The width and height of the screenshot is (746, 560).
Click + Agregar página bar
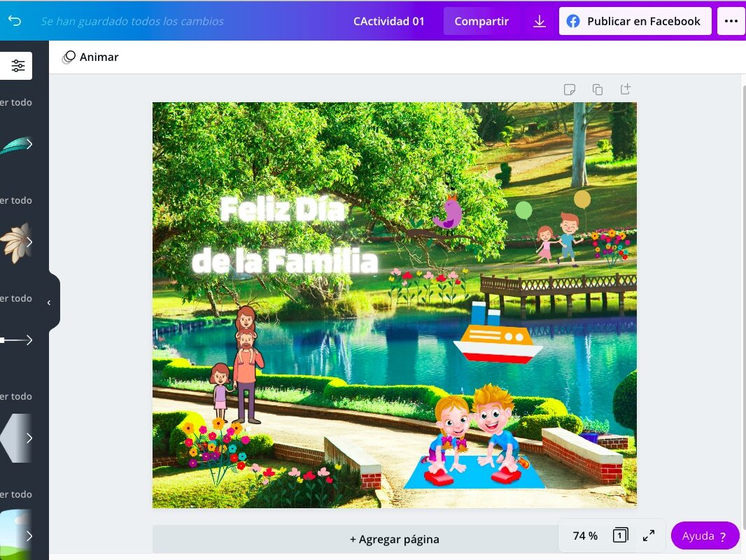coord(395,539)
